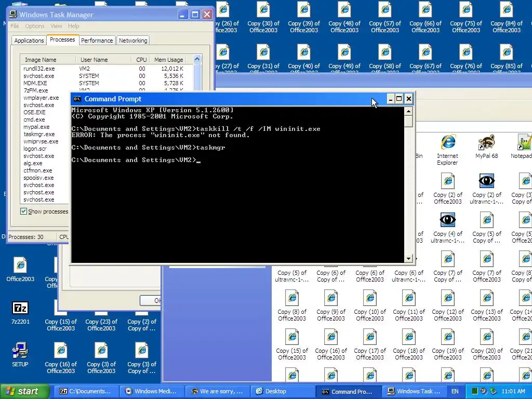
Task: Select the alg.exe process
Action: coord(33,163)
